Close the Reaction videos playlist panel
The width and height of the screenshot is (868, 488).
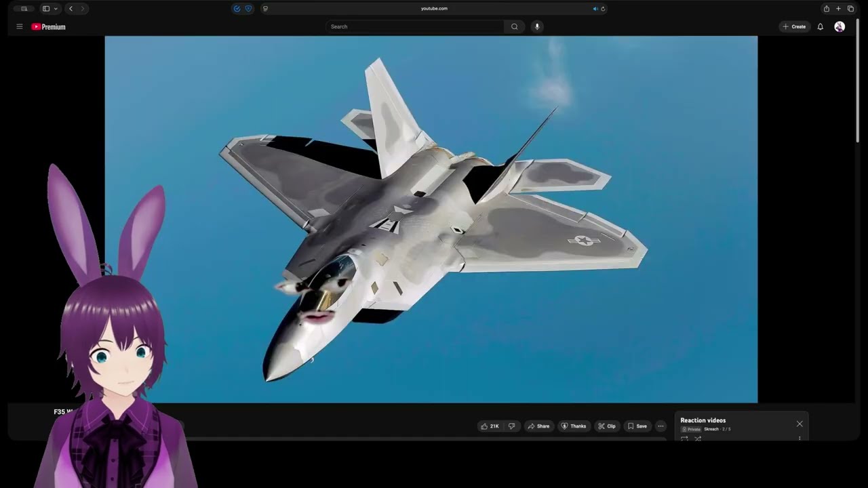pos(800,424)
